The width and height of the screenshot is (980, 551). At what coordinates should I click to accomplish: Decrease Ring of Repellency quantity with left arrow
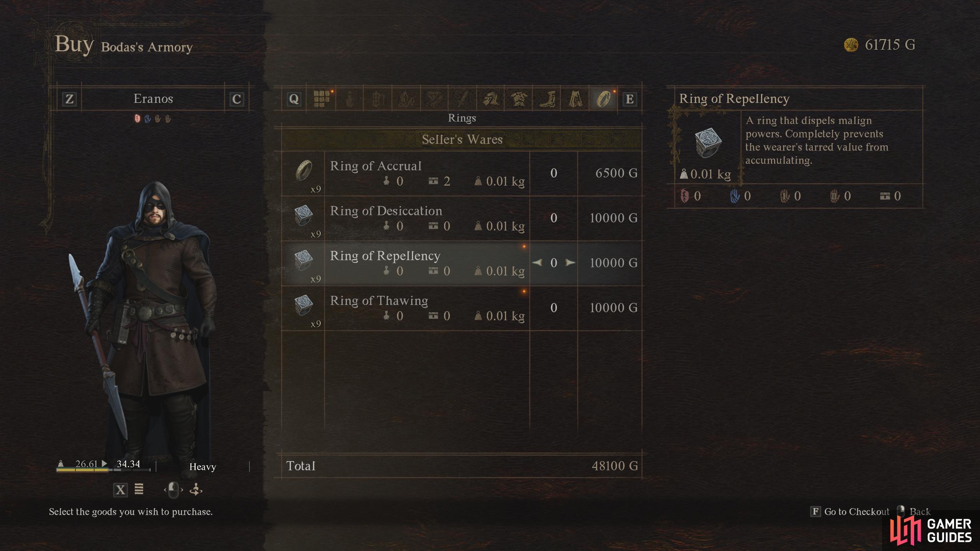tap(537, 262)
